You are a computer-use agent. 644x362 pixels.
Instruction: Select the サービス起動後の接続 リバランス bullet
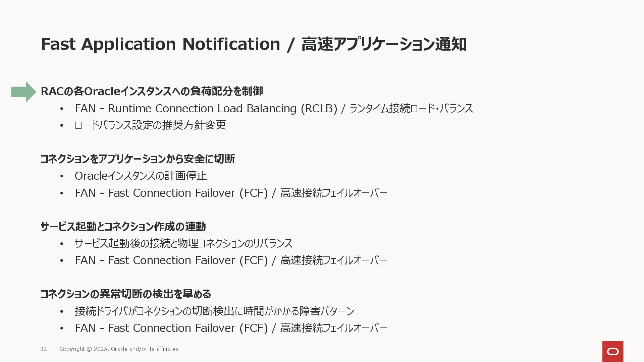coord(183,243)
